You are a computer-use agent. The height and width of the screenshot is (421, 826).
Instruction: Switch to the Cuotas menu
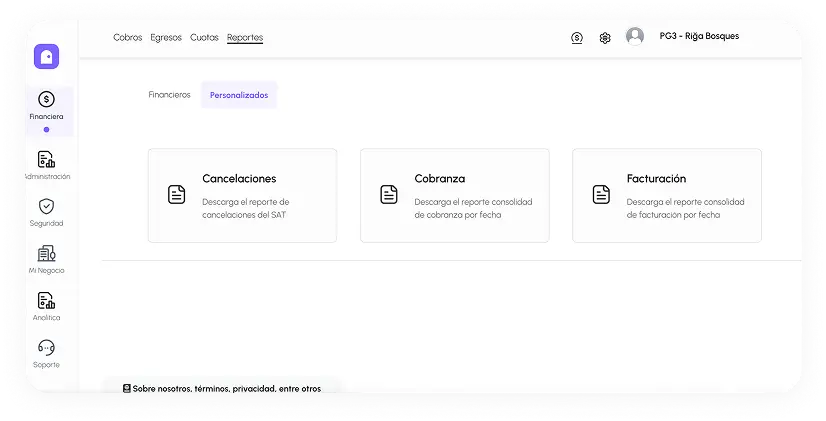(204, 37)
